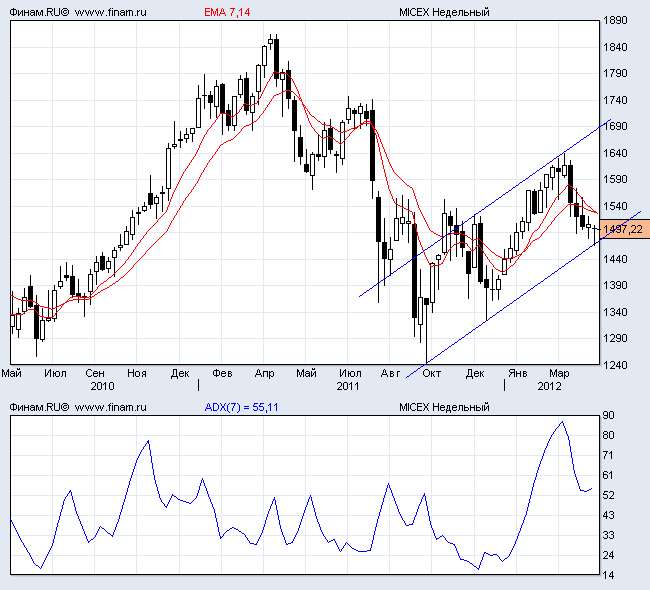The height and width of the screenshot is (590, 650).
Task: Click the blue ADX(7) = 55,11 label
Action: click(x=241, y=407)
